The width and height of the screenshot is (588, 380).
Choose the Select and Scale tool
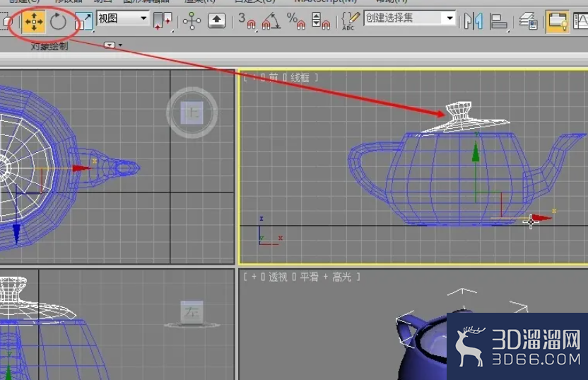pyautogui.click(x=83, y=21)
